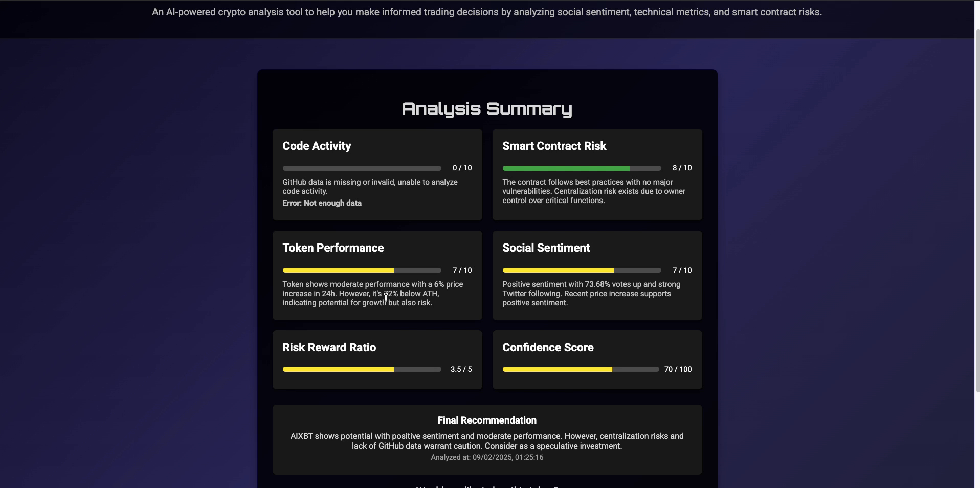Click the Confidence Score heading
The height and width of the screenshot is (488, 980).
(x=548, y=348)
